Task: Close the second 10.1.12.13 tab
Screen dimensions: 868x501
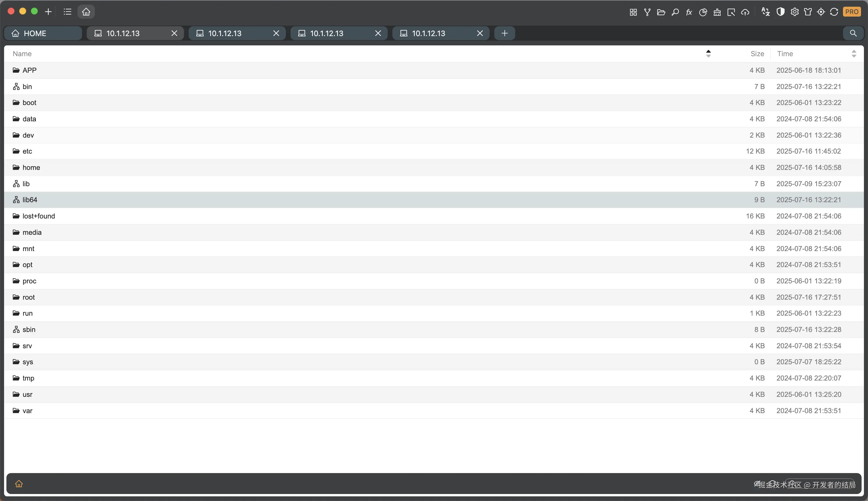Action: point(276,33)
